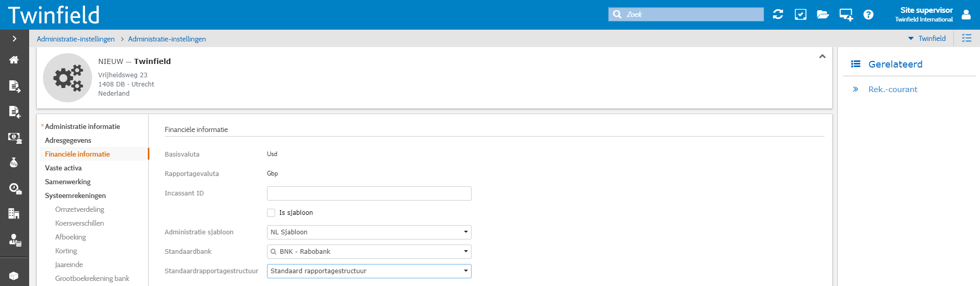Select Adresgegevens in the section menu
This screenshot has width=980, height=286.
[x=68, y=140]
